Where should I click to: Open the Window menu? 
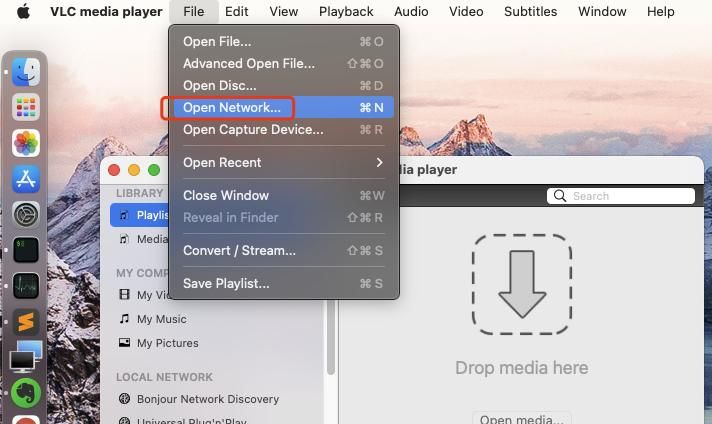point(602,11)
